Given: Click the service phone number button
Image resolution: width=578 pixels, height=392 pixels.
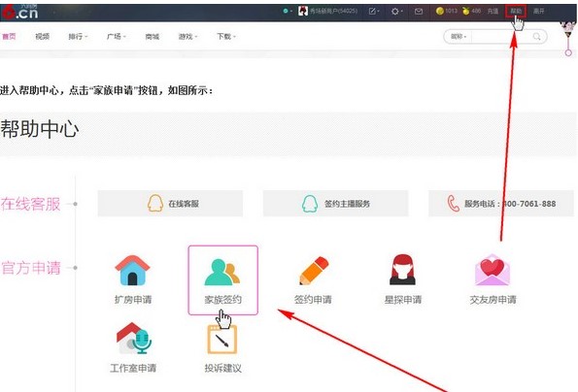Looking at the screenshot, I should [x=501, y=204].
